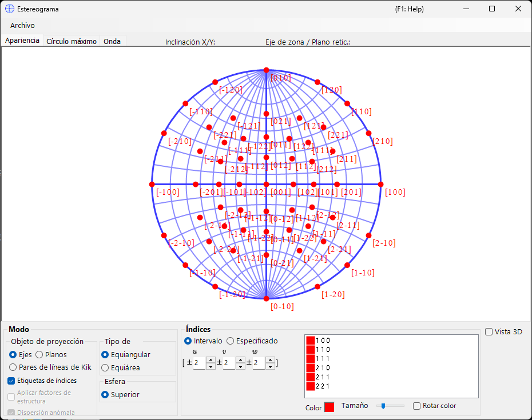
Task: Click the red dot for pole [001]
Action: [267, 185]
